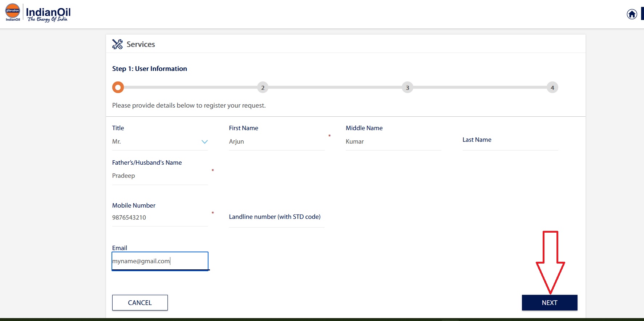Click the Services heading text
Viewport: 644px width, 321px height.
point(141,44)
